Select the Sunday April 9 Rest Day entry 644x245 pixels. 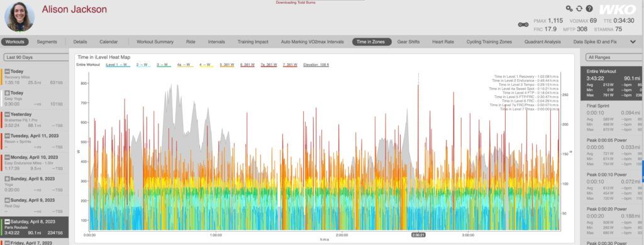[35, 205]
